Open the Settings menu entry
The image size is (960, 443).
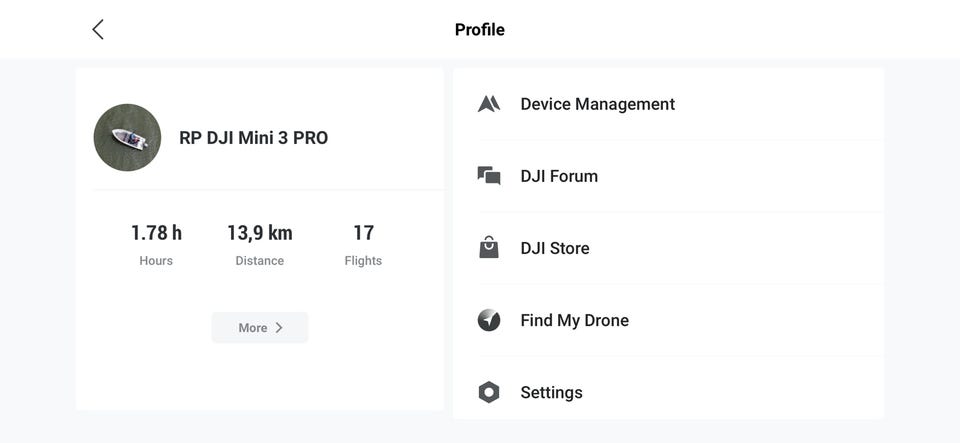(551, 392)
